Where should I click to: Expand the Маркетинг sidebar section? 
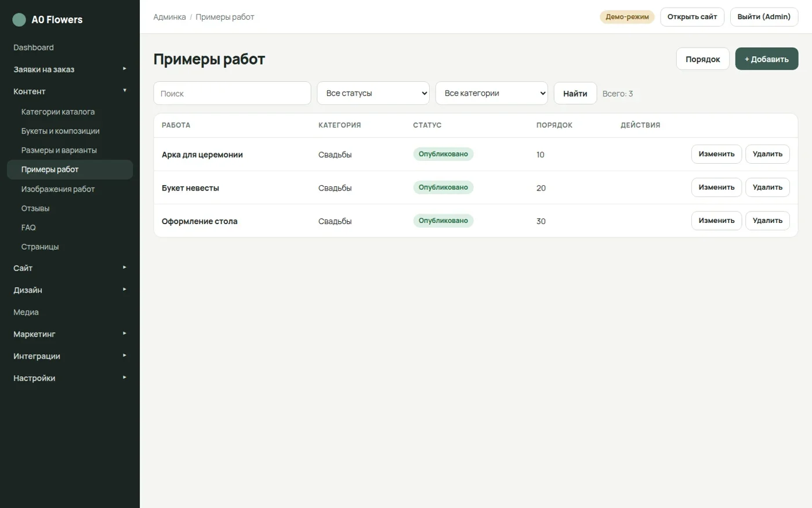click(x=70, y=334)
